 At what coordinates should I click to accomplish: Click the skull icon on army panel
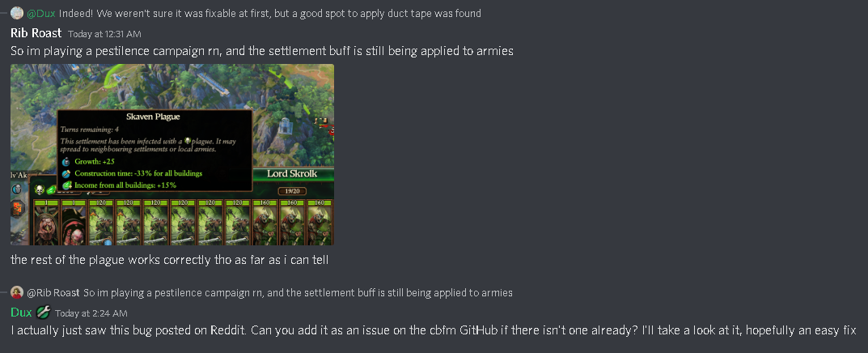[x=40, y=190]
